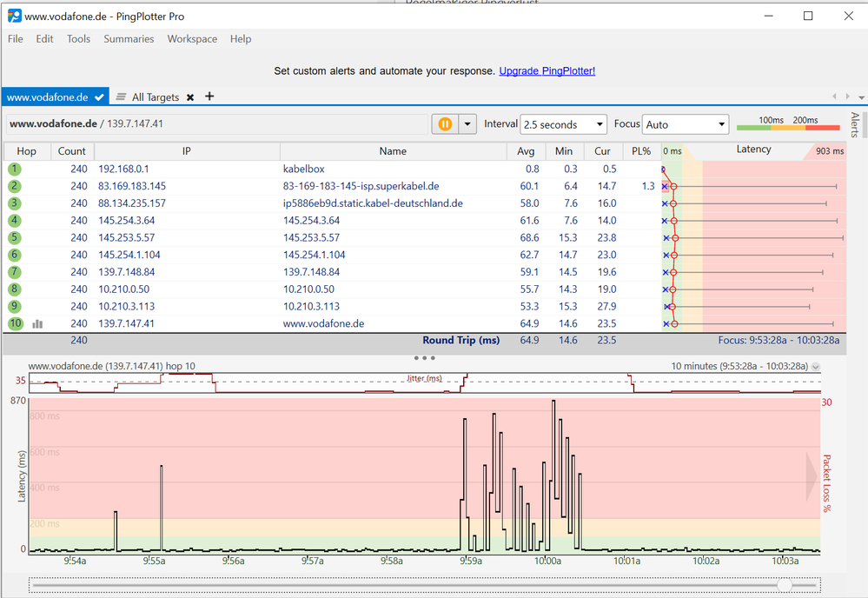Viewport: 868px width, 598px height.
Task: Click the Focus: 9:53:28a - 10:03:28a text
Action: click(x=779, y=340)
